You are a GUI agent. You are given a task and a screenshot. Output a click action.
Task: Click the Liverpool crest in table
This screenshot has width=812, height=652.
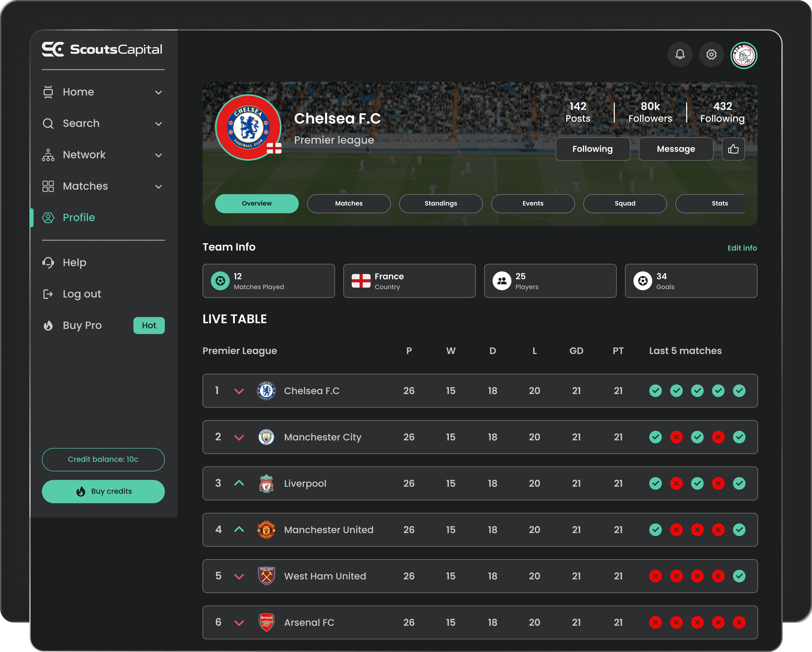click(266, 483)
